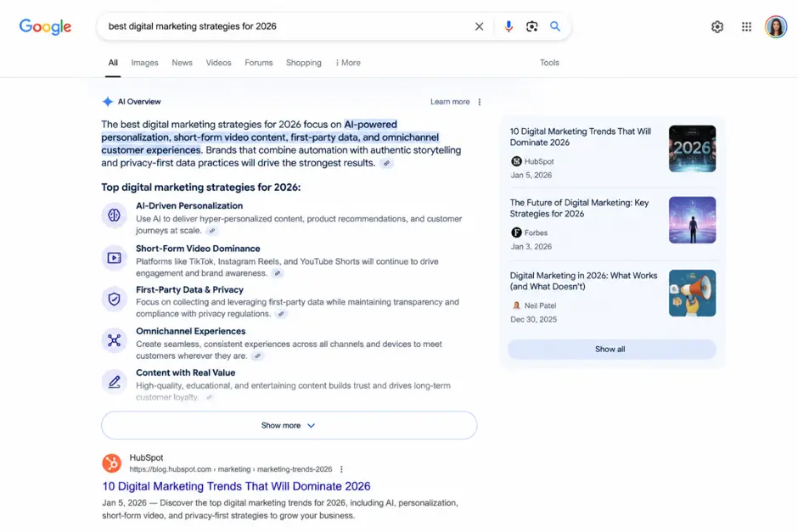Screen dimensions: 798x532
Task: Click the Content with Real Value pencil icon
Action: (x=114, y=382)
